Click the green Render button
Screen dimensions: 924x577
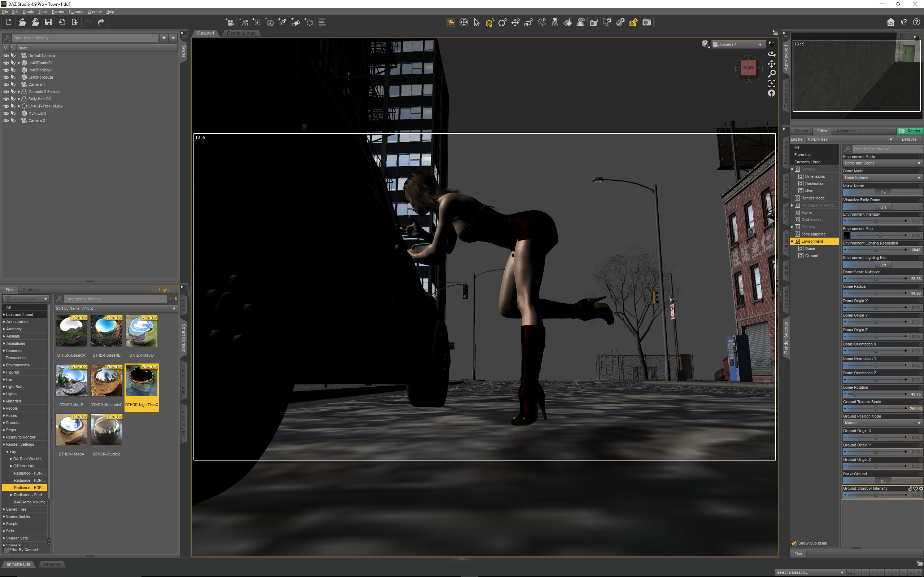[910, 131]
